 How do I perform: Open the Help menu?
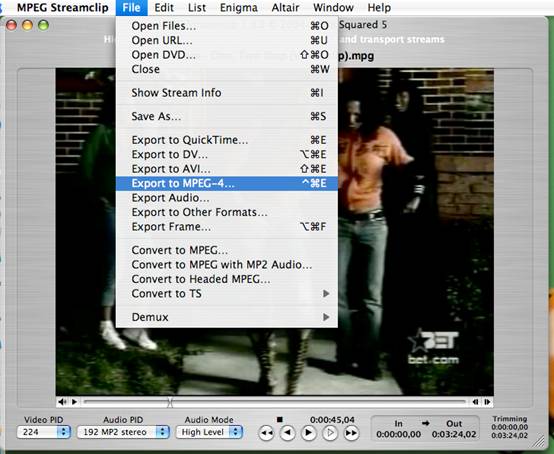pos(379,7)
